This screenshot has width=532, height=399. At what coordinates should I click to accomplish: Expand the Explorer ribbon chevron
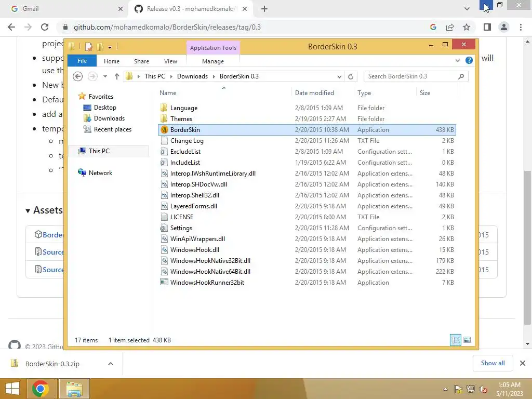457,60
